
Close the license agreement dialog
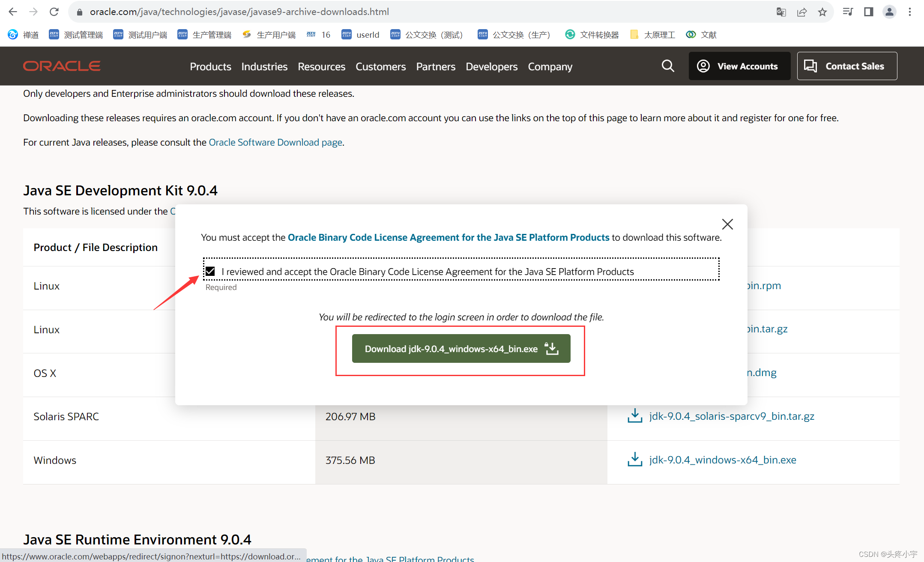[727, 224]
